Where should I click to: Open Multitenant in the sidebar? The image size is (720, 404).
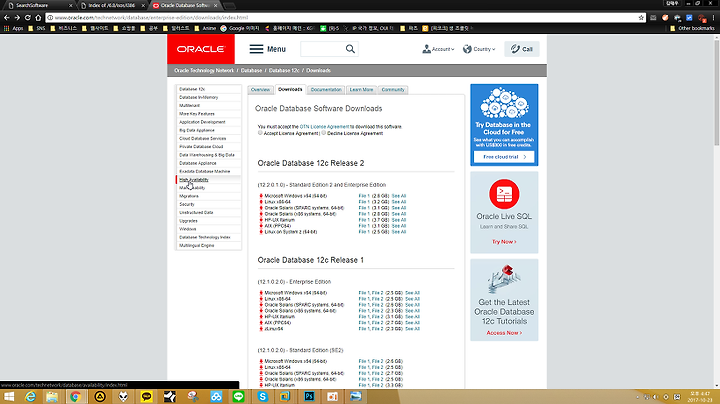(189, 106)
